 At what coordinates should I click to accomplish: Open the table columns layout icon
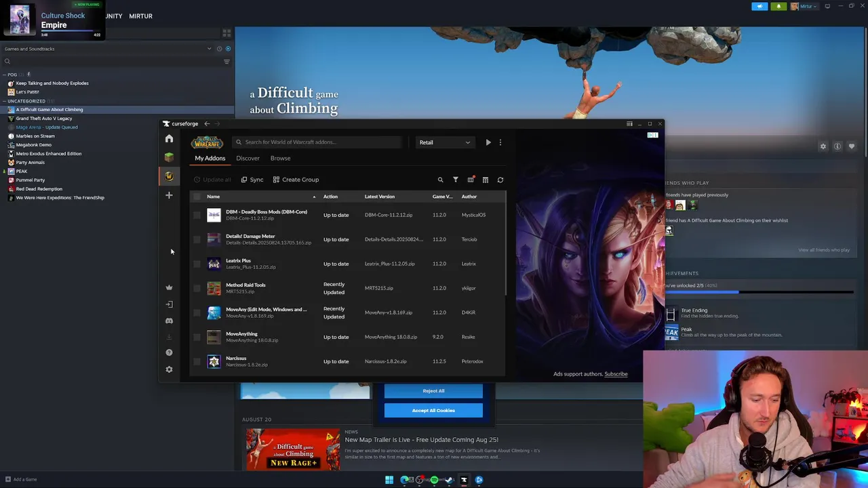click(x=486, y=180)
